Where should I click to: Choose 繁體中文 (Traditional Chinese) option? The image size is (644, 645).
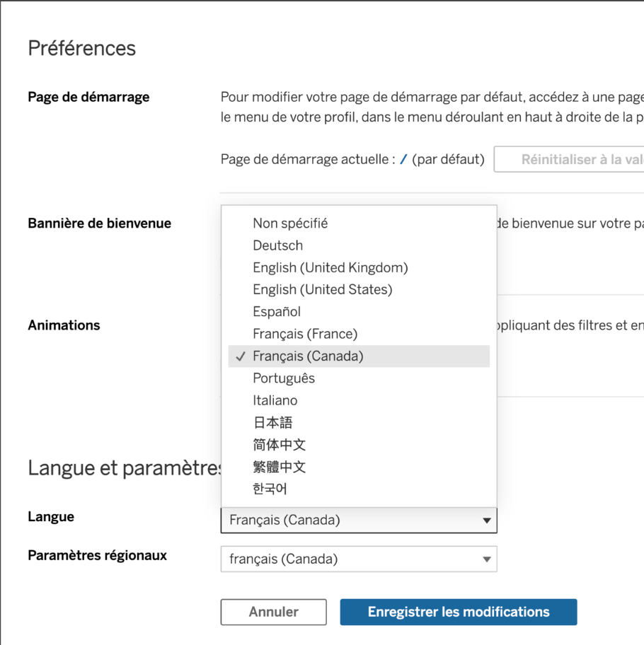(x=279, y=467)
